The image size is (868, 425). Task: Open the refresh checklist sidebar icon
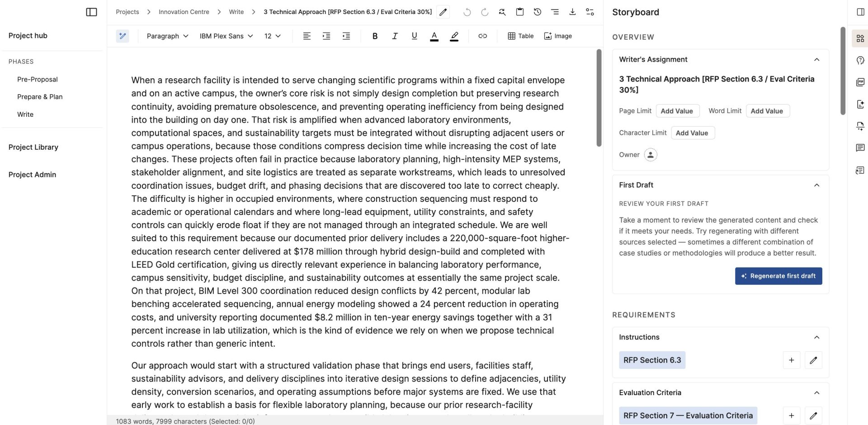(860, 170)
